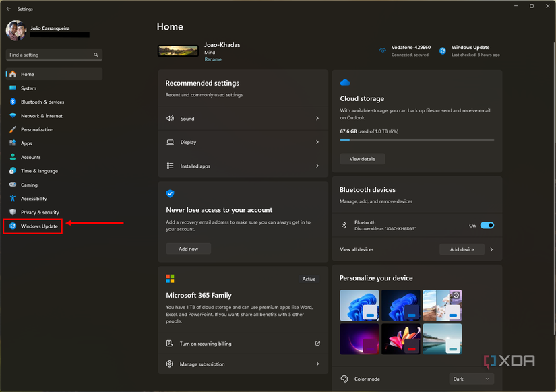
Task: Click the Microsoft 365 logo icon
Action: coord(171,279)
